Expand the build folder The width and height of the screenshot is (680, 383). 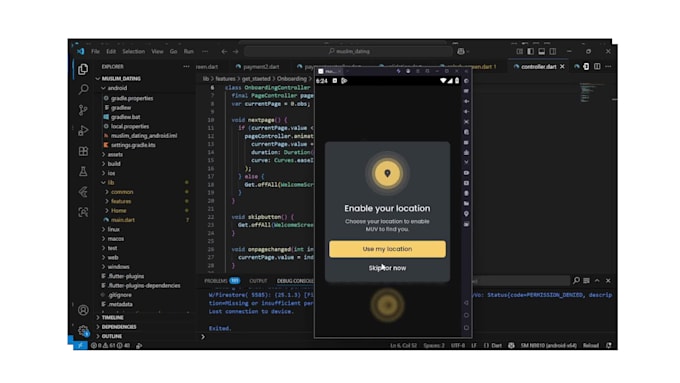[104, 164]
